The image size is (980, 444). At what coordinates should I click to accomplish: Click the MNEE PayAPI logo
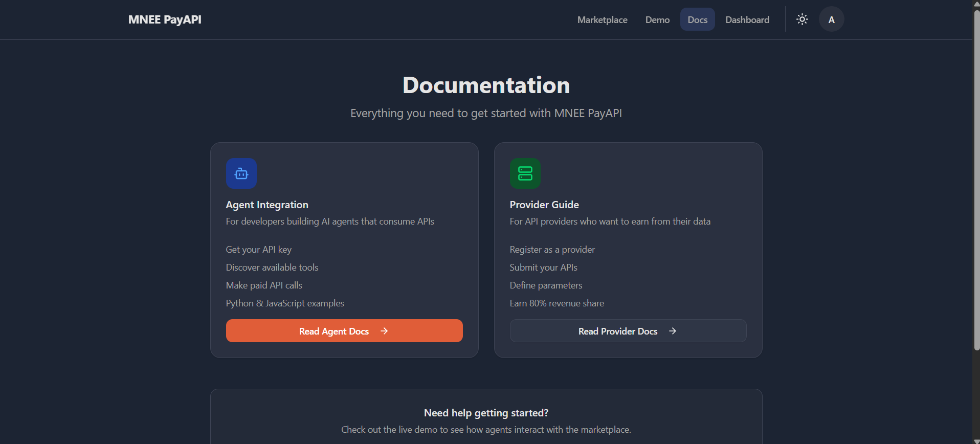tap(165, 19)
